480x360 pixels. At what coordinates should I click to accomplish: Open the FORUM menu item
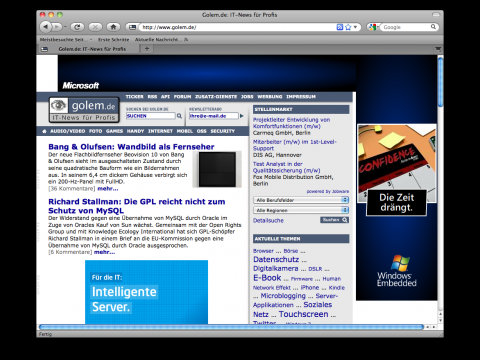[x=182, y=97]
